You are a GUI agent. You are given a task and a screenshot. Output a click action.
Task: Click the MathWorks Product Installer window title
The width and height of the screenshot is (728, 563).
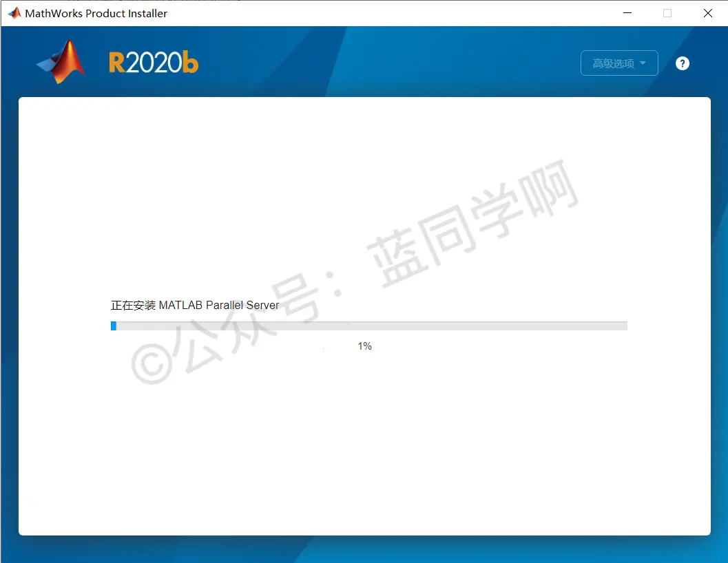(x=96, y=14)
